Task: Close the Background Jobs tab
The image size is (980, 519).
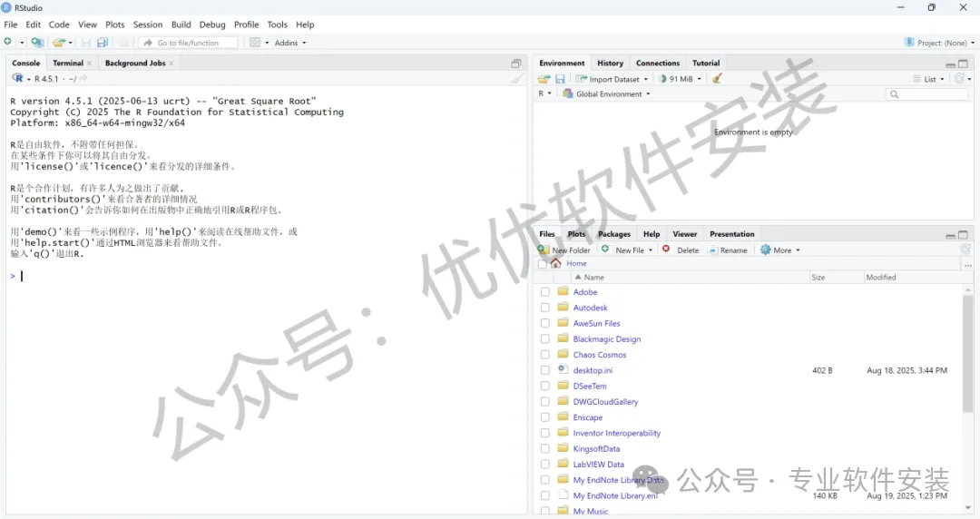Action: click(171, 64)
